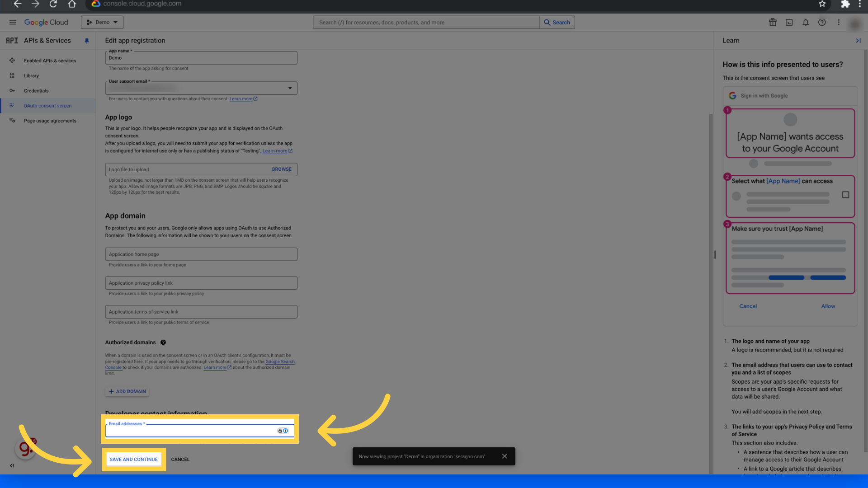Open the notifications bell

point(806,22)
